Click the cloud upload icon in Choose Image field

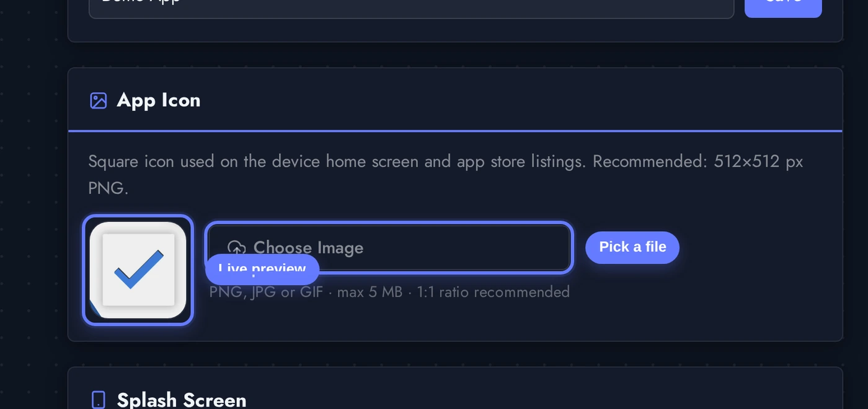pos(236,247)
